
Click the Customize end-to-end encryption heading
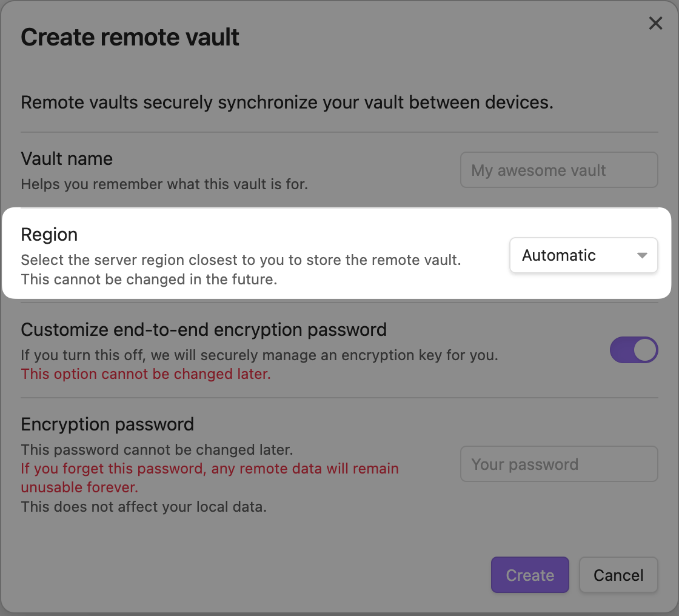pos(204,330)
